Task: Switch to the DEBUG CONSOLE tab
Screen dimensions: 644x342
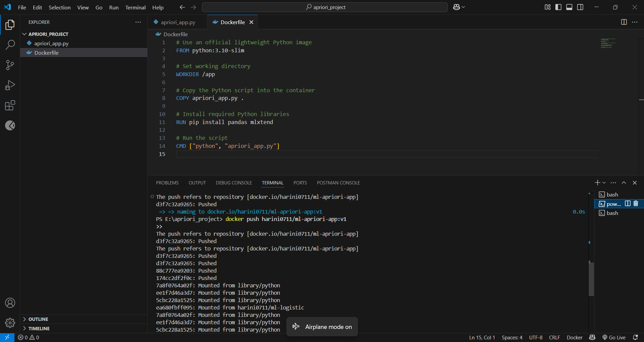Action: [x=234, y=183]
